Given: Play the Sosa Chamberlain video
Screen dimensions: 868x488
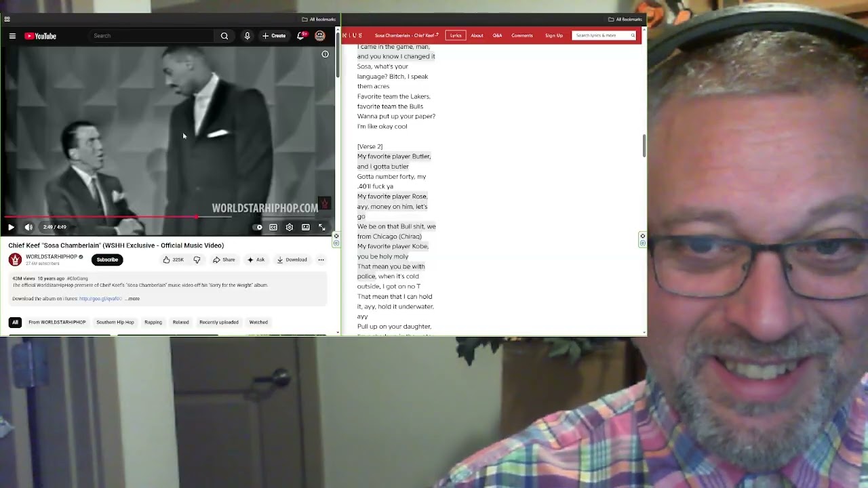Looking at the screenshot, I should pos(11,227).
